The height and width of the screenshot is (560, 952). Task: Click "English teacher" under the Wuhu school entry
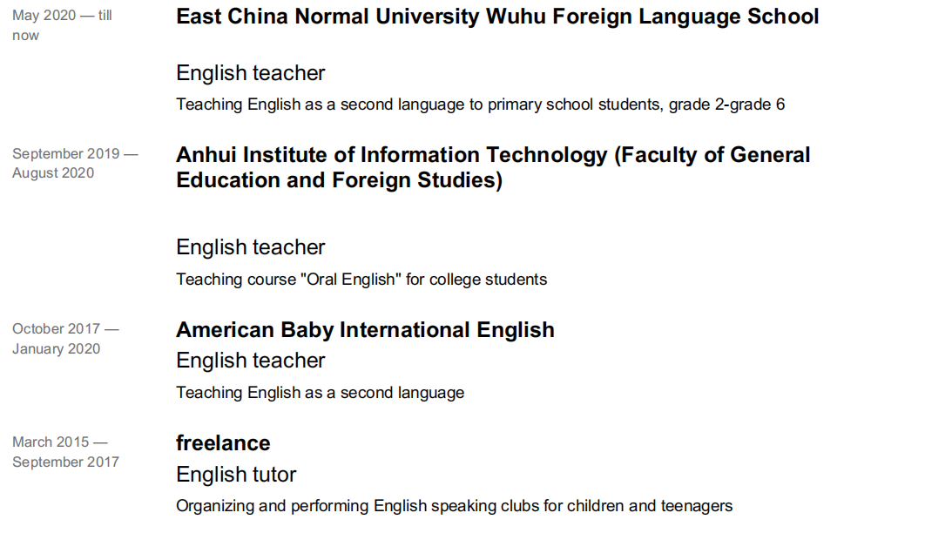pyautogui.click(x=250, y=73)
